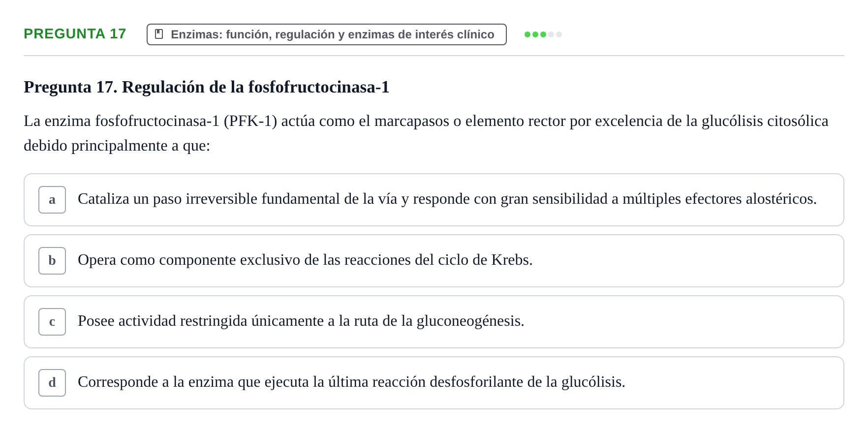
Task: Open the 'Enzimas: función, regulación' topic tag label
Action: 333,34
